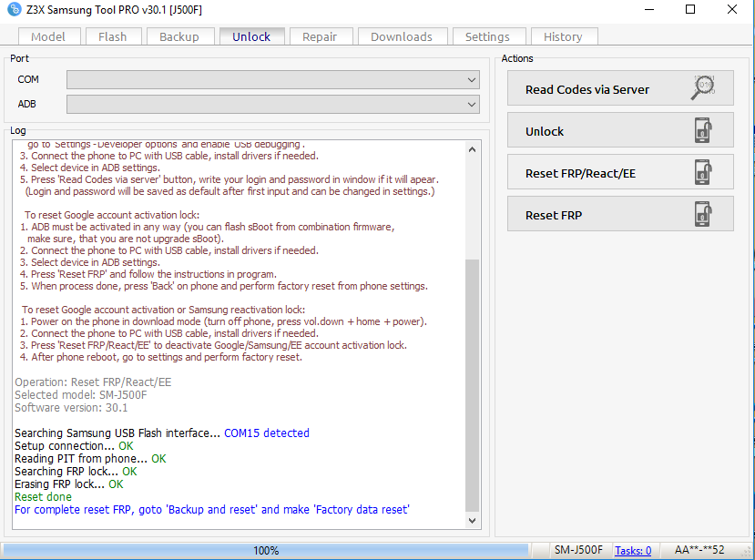Viewport: 755px width, 560px height.
Task: Click the Reset FRP button label
Action: coord(553,215)
